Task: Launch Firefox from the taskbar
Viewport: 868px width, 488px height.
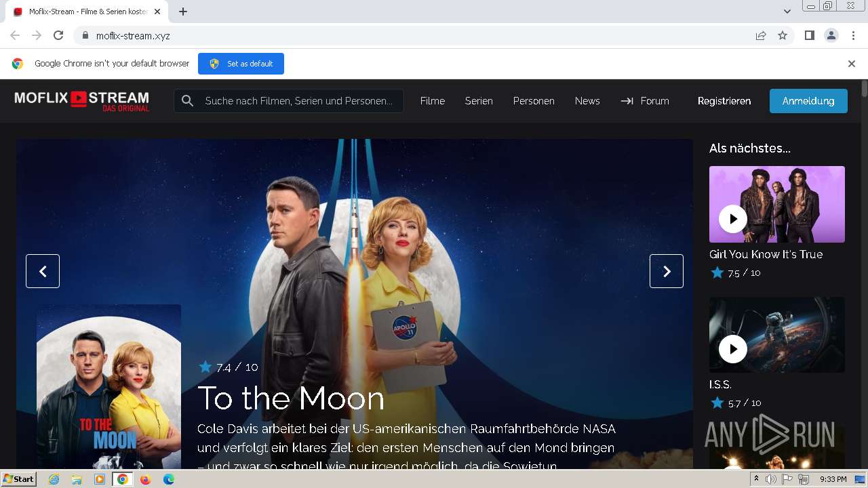Action: pyautogui.click(x=145, y=479)
